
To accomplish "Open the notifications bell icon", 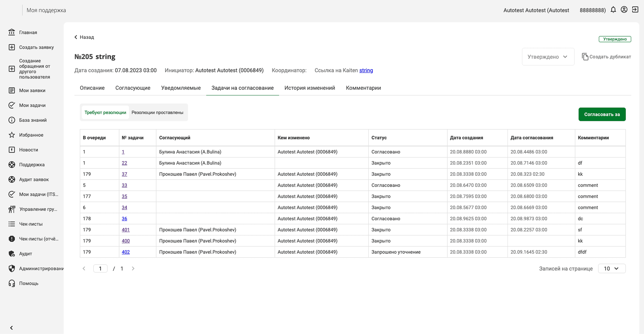I will [x=613, y=10].
